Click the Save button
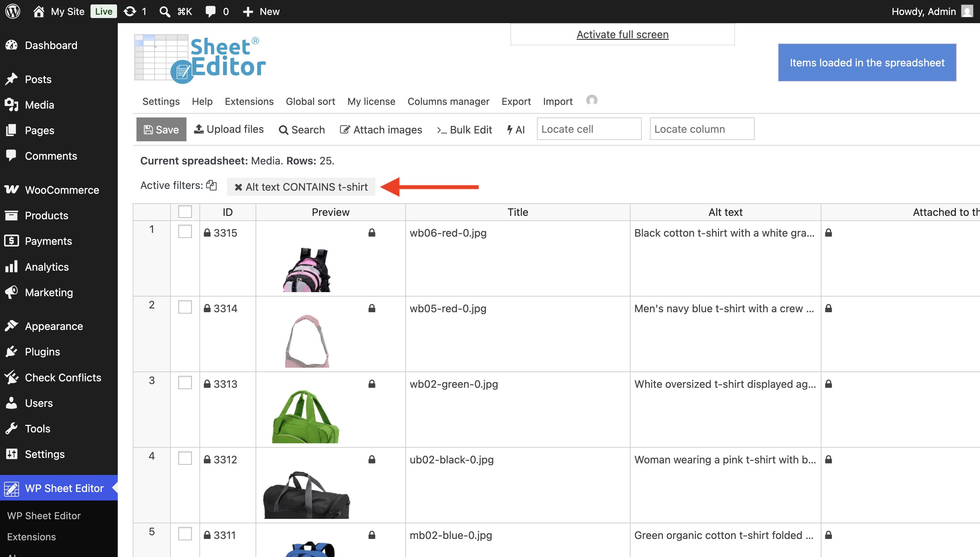 point(161,129)
